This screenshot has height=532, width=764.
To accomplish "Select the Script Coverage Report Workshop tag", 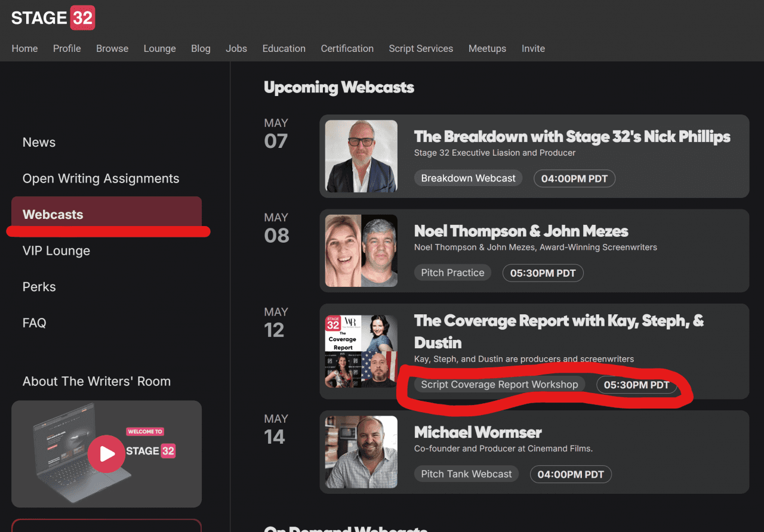I will pyautogui.click(x=500, y=385).
